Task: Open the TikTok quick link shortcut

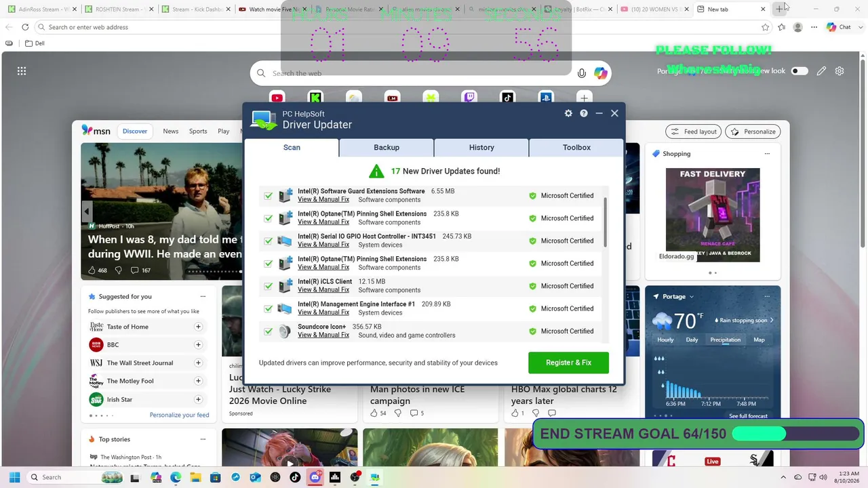Action: 507,98
